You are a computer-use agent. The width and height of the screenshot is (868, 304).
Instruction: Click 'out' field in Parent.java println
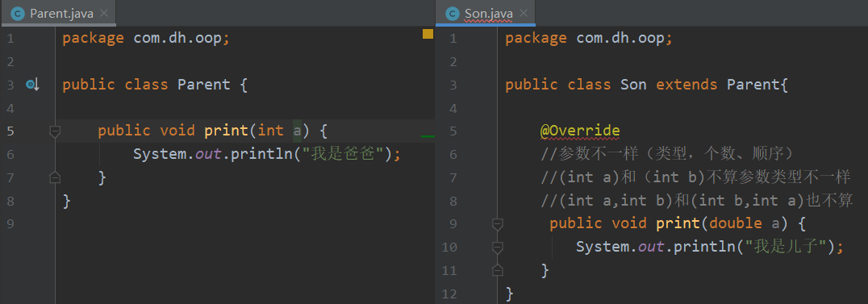(x=208, y=154)
